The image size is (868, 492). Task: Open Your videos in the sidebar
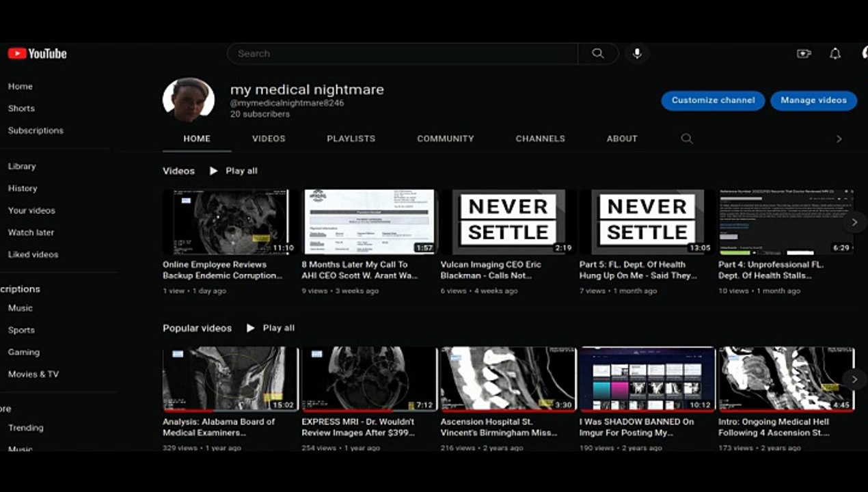[x=31, y=210]
